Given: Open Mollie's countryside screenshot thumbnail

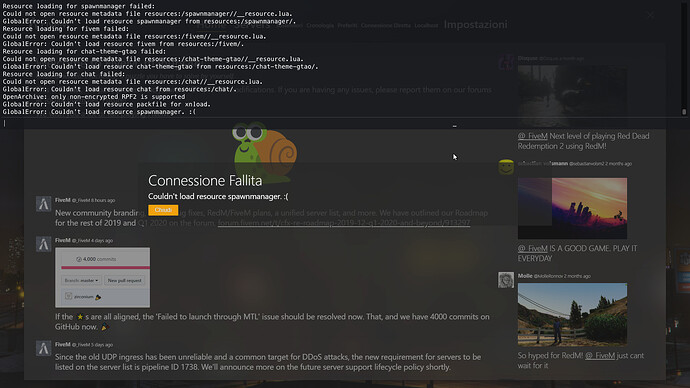Looking at the screenshot, I should 572,315.
